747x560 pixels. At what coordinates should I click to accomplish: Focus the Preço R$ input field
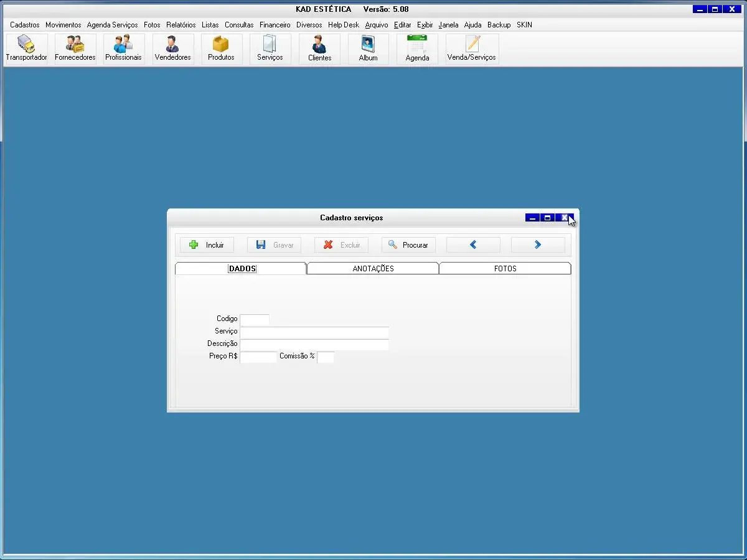(x=258, y=357)
